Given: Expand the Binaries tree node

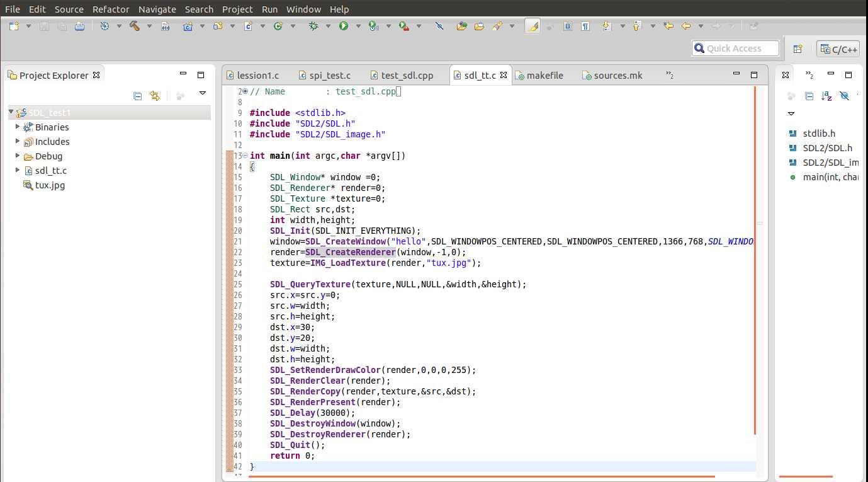Looking at the screenshot, I should click(18, 127).
